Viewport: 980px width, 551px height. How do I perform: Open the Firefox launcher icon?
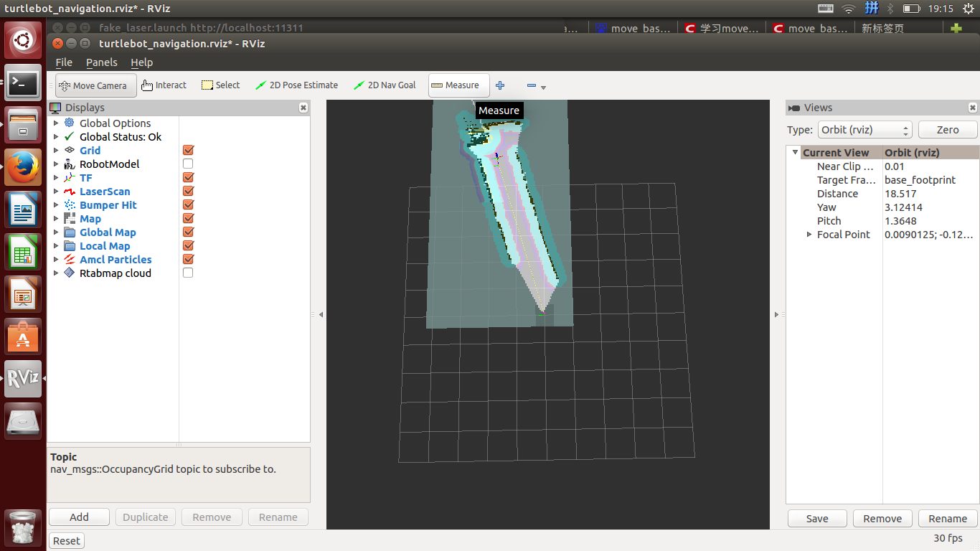pos(23,167)
